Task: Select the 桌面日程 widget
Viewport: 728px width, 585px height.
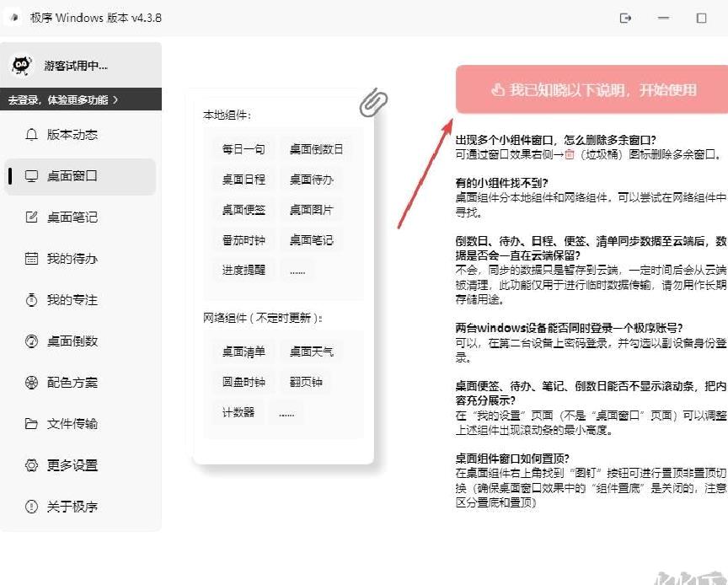Action: (x=244, y=180)
